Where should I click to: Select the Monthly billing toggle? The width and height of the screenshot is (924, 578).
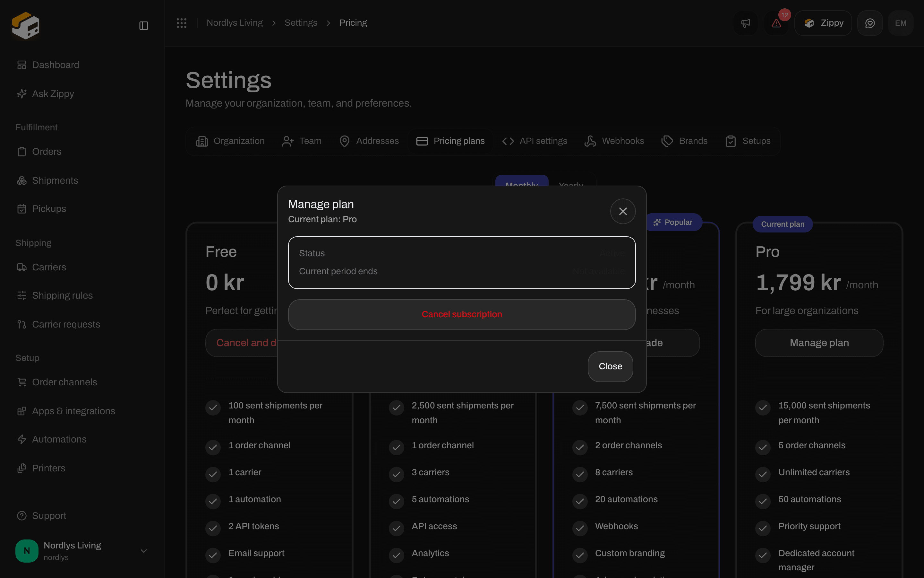coord(522,181)
